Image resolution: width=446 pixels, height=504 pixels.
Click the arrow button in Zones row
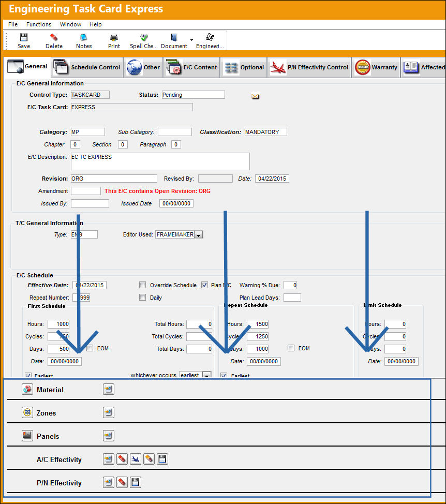click(x=109, y=412)
